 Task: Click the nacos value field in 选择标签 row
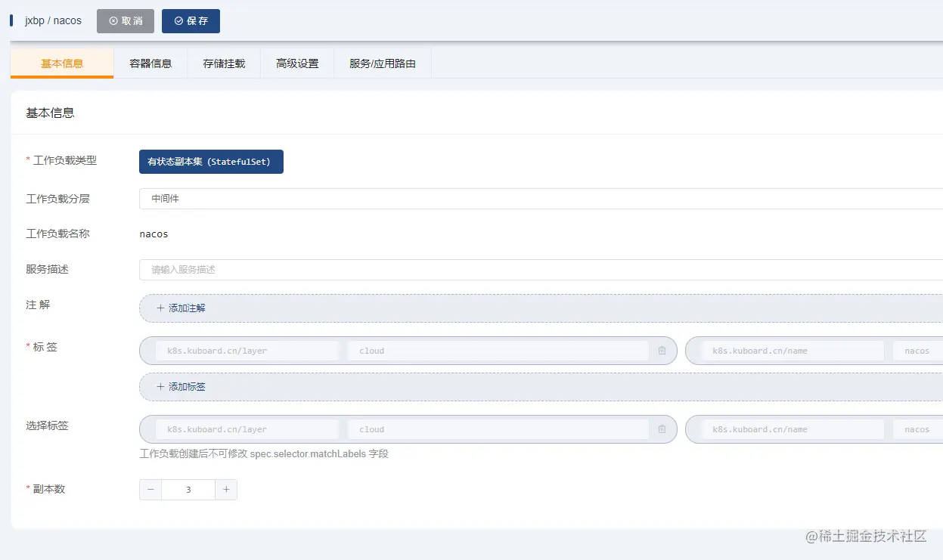tap(918, 429)
